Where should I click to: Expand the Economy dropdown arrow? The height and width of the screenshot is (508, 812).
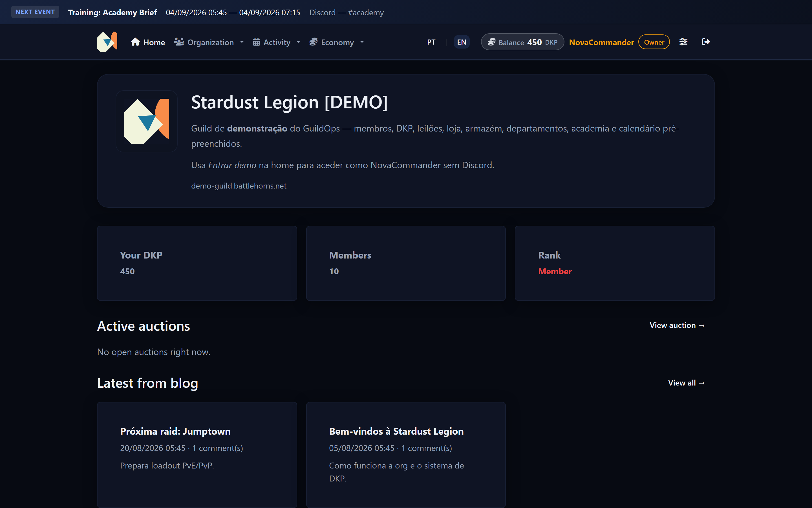(362, 42)
